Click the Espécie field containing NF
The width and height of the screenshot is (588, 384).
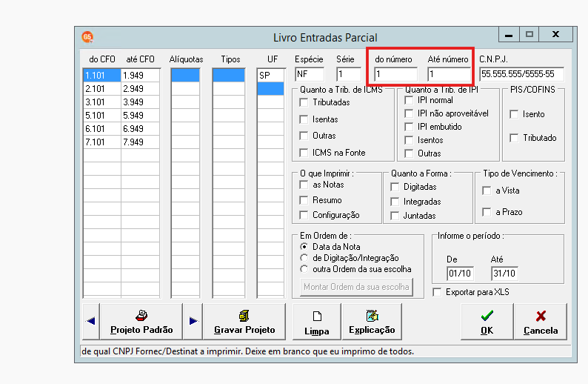pyautogui.click(x=310, y=74)
